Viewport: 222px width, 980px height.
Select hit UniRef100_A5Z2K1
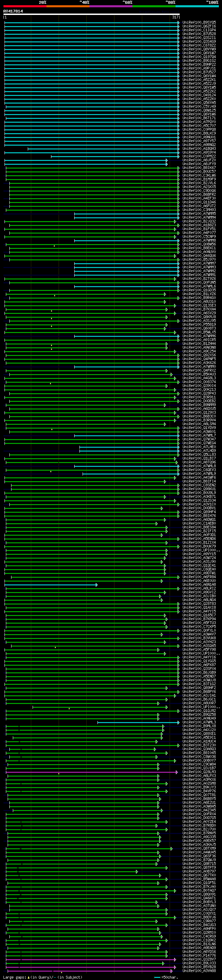pyautogui.click(x=199, y=80)
